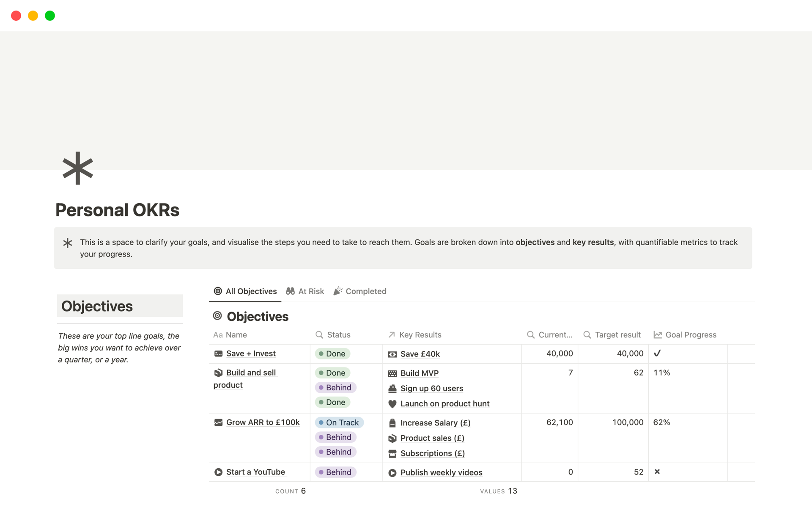The width and height of the screenshot is (812, 508).
Task: Click the Objectives database target icon
Action: 217,316
